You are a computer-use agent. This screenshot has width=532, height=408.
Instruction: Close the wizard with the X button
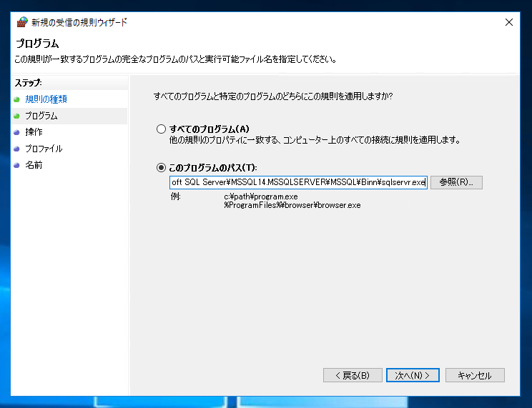(509, 22)
